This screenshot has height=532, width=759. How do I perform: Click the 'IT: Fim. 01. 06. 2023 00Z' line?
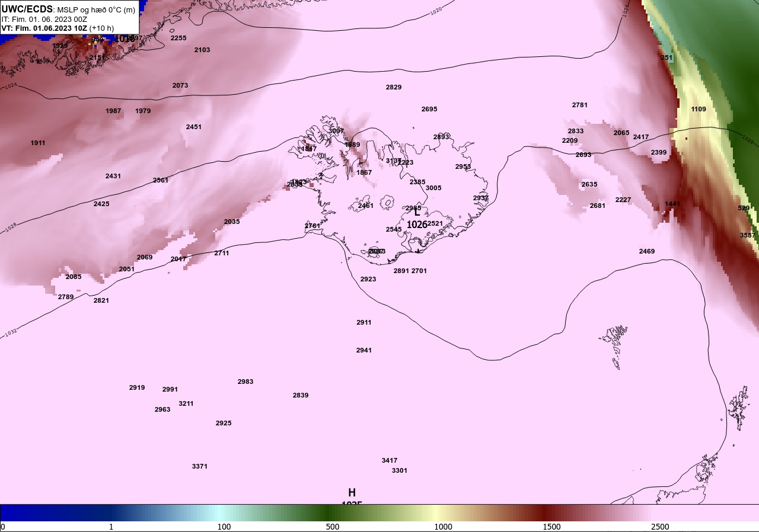(44, 19)
